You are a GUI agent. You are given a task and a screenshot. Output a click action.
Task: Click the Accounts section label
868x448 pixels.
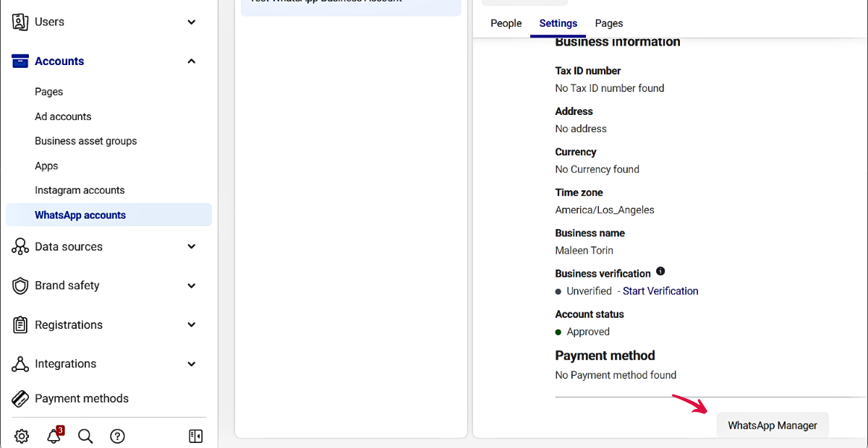pos(59,61)
